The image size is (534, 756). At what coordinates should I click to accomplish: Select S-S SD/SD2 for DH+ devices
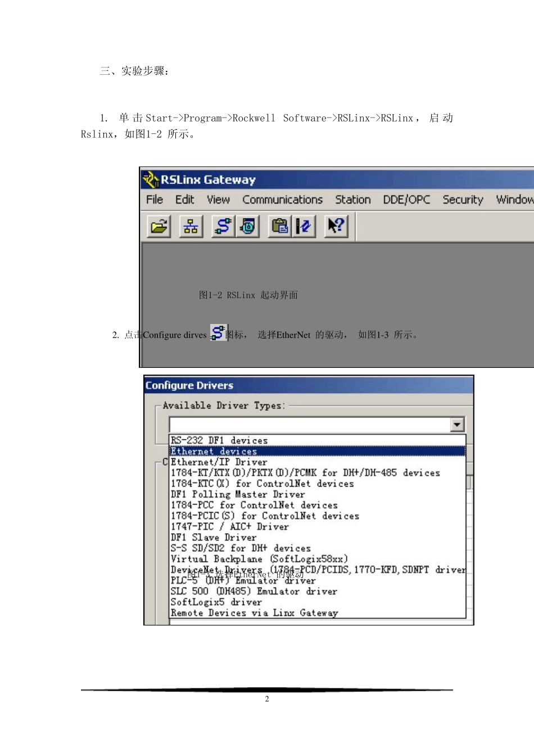pos(318,548)
